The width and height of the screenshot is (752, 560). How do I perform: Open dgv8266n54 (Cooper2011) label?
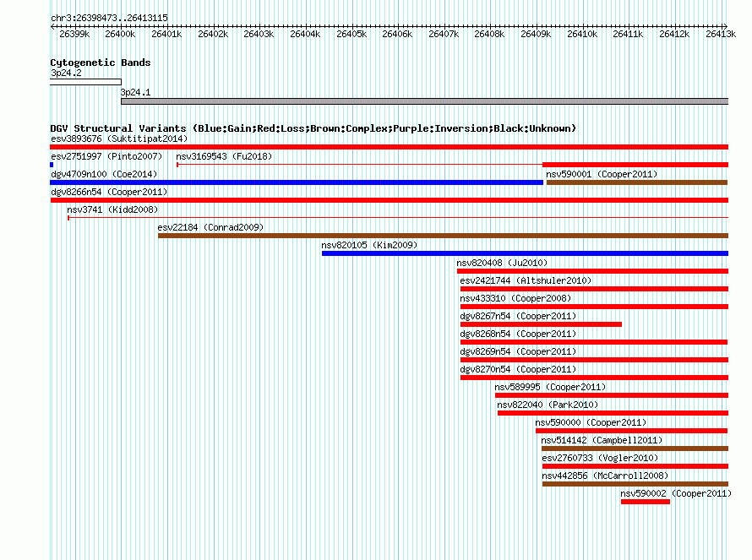point(109,192)
